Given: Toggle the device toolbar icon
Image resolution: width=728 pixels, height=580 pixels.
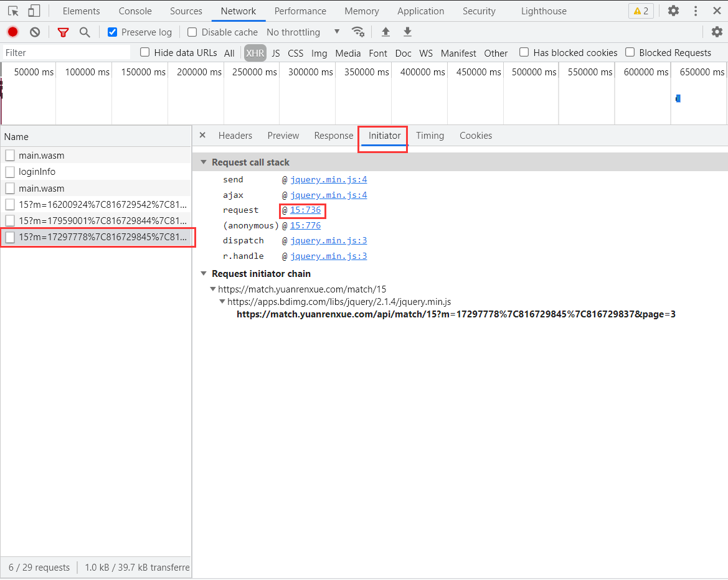Looking at the screenshot, I should tap(34, 11).
